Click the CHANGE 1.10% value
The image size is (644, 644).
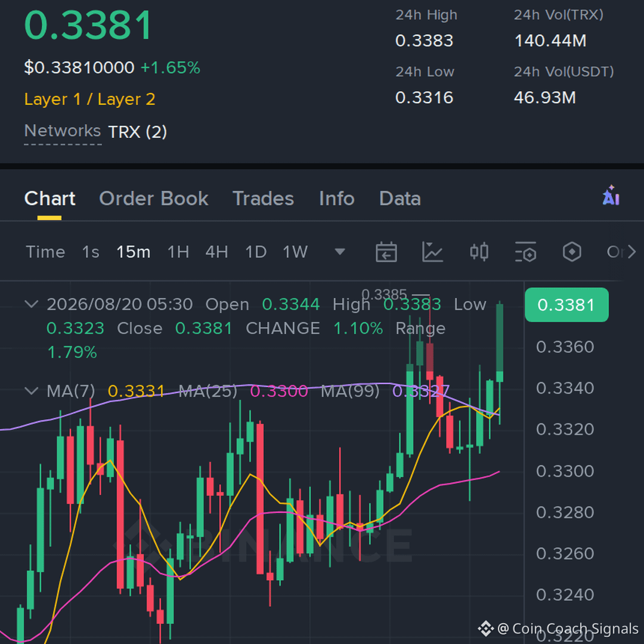[x=358, y=329]
